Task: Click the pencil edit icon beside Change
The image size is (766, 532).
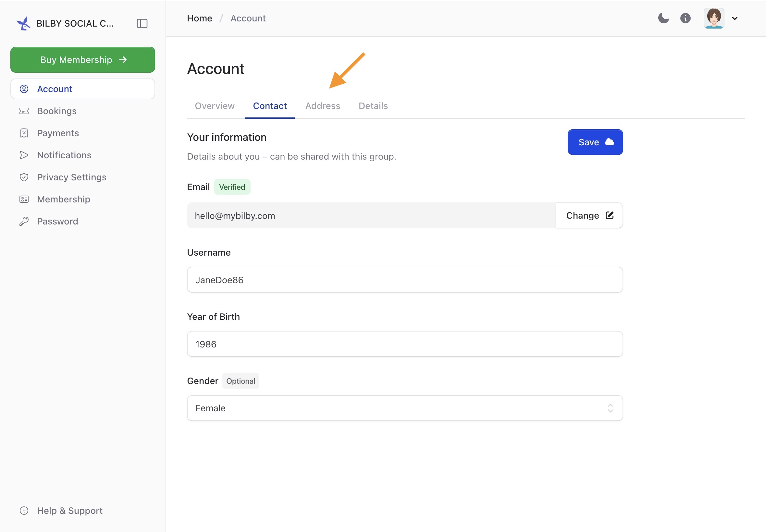Action: (609, 215)
